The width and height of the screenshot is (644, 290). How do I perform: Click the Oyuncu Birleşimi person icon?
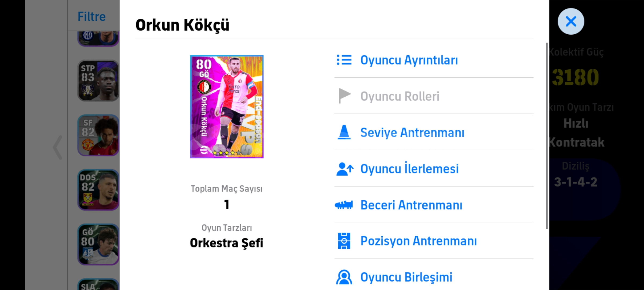344,277
